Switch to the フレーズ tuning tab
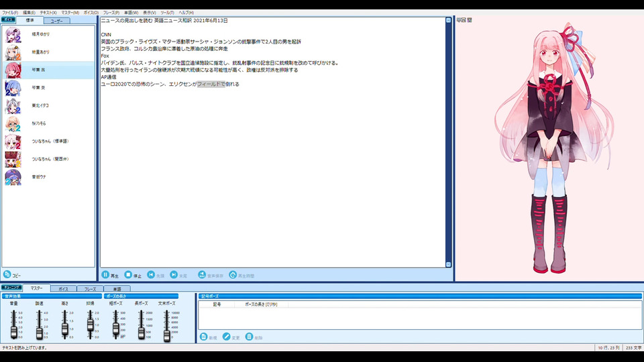Image resolution: width=644 pixels, height=362 pixels. (90, 289)
